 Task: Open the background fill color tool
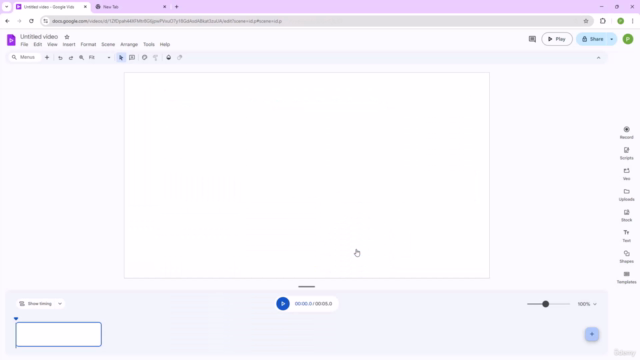(169, 58)
